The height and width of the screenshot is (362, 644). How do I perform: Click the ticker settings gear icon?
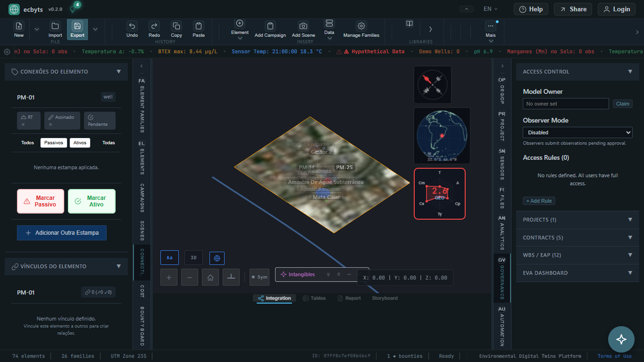pos(7,52)
